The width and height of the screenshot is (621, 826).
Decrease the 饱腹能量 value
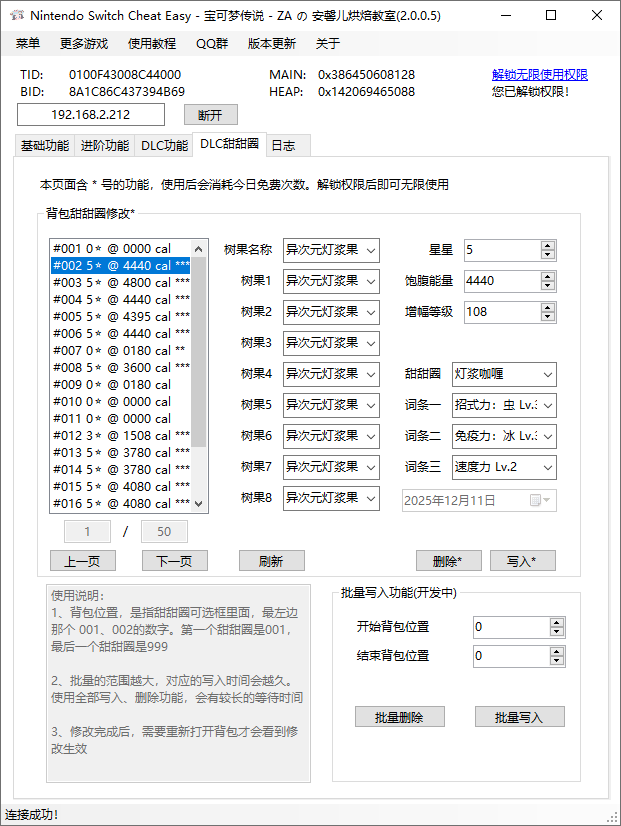(x=548, y=286)
